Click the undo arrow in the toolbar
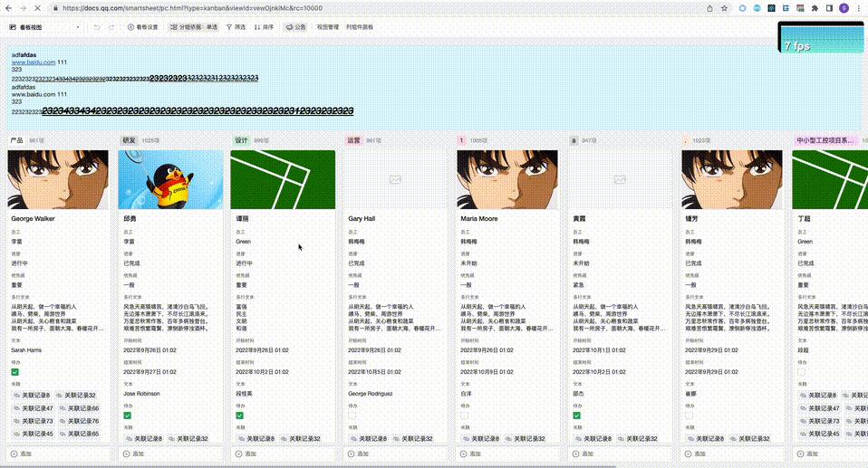 point(97,27)
